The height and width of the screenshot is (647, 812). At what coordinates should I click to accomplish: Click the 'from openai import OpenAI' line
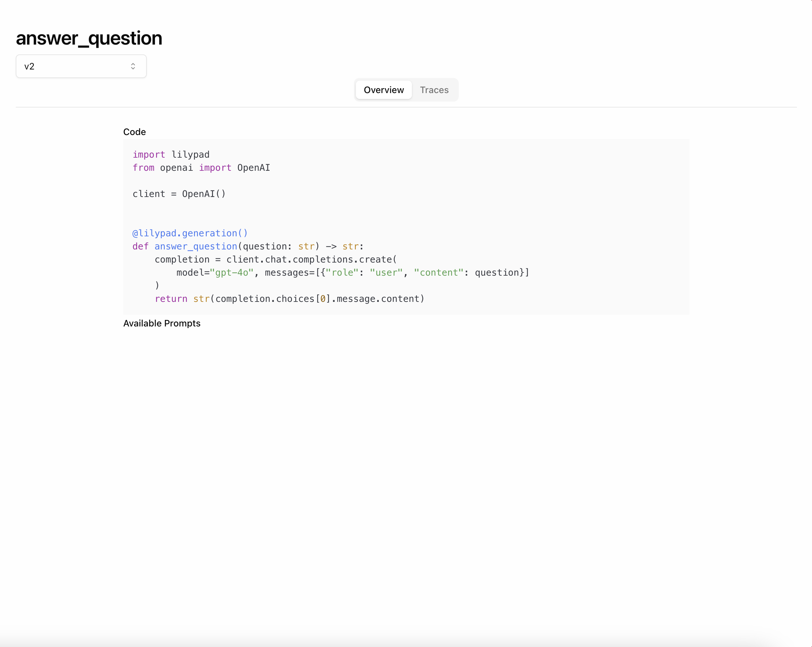pyautogui.click(x=201, y=168)
